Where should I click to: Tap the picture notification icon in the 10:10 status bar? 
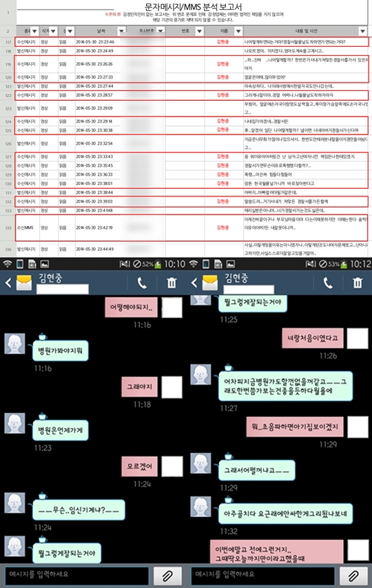click(x=45, y=264)
